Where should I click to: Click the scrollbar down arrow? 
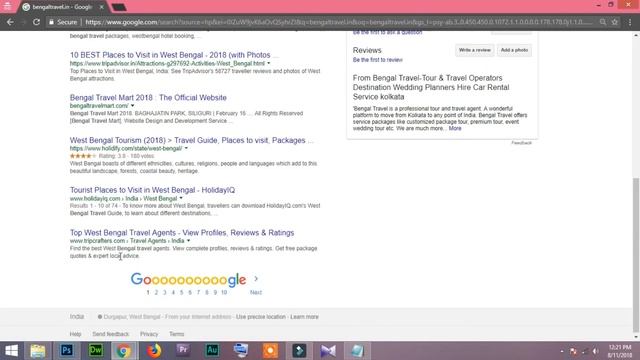(636, 338)
